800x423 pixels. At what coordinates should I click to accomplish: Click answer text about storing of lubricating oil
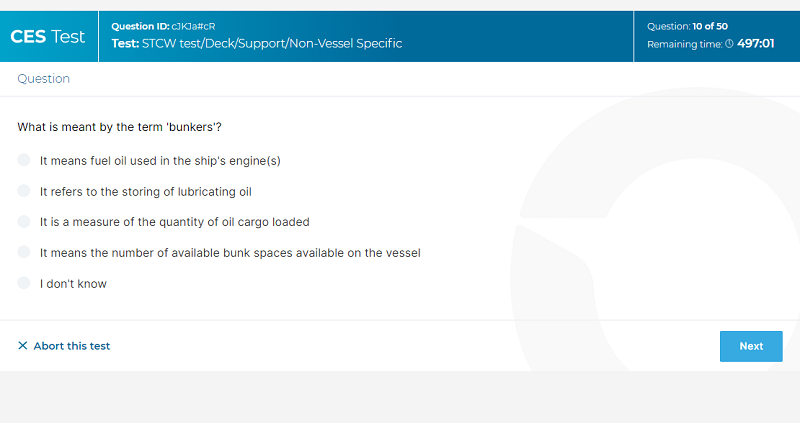[x=145, y=191]
